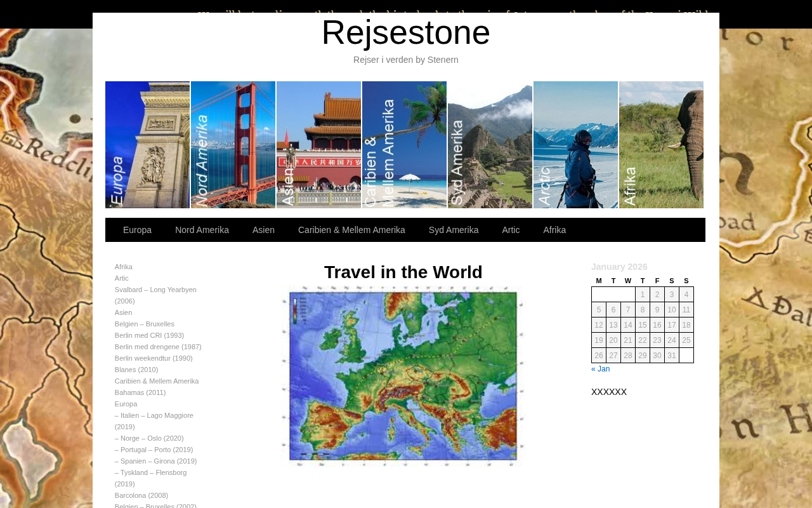
Task: View the Europe topographic map image
Action: point(403,376)
